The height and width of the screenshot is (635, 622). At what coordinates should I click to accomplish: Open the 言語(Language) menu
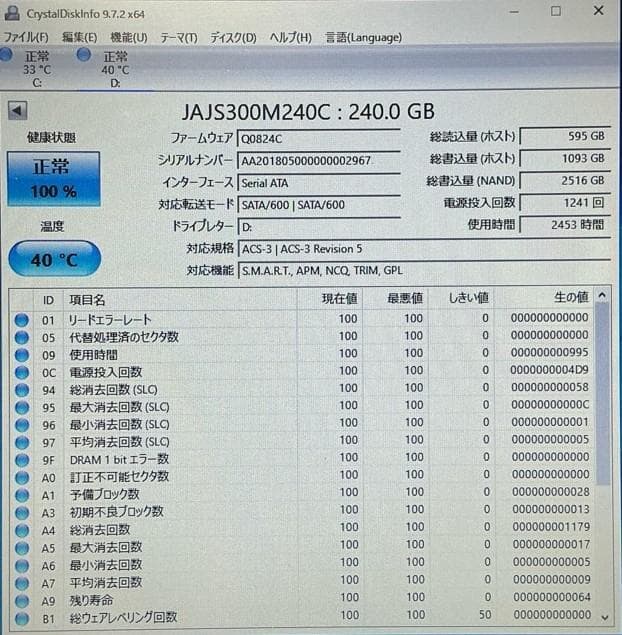click(363, 38)
